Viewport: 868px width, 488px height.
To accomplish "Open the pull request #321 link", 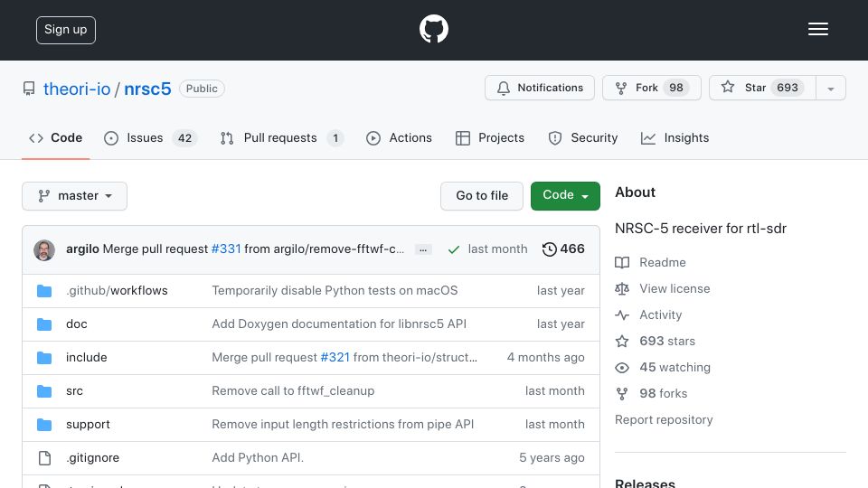I will pyautogui.click(x=335, y=358).
